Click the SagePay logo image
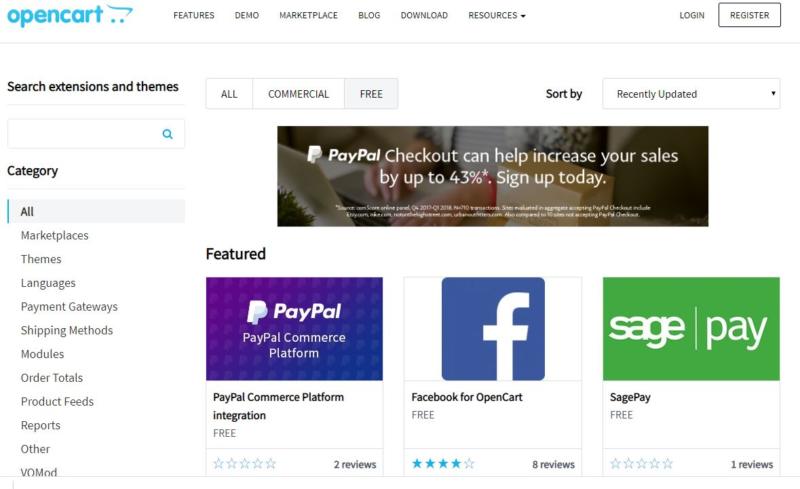 tap(690, 329)
